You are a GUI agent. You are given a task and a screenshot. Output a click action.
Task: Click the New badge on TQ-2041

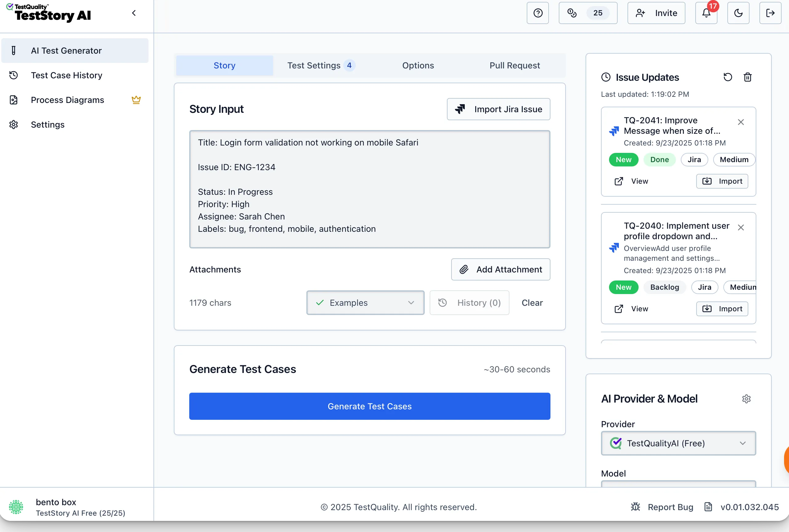[x=623, y=160]
